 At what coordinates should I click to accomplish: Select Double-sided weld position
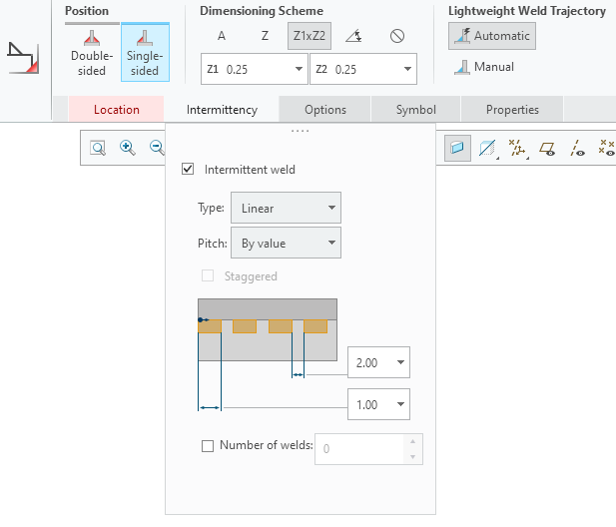point(92,53)
